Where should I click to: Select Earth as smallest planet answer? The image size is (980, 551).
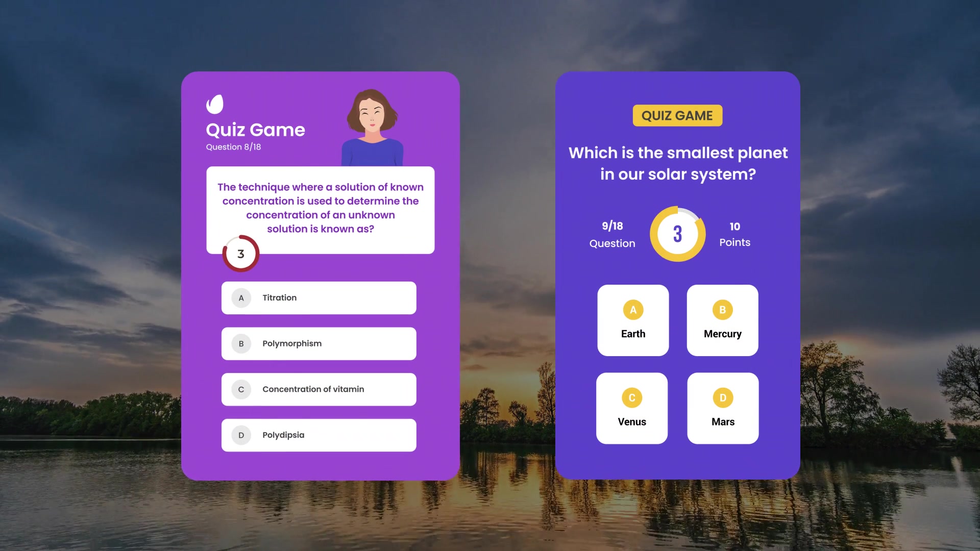pos(633,320)
